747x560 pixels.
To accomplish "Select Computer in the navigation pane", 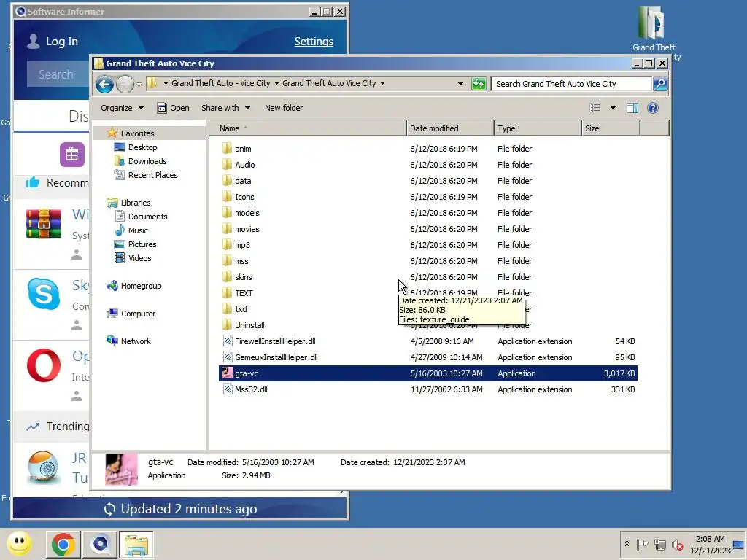I will coord(138,314).
